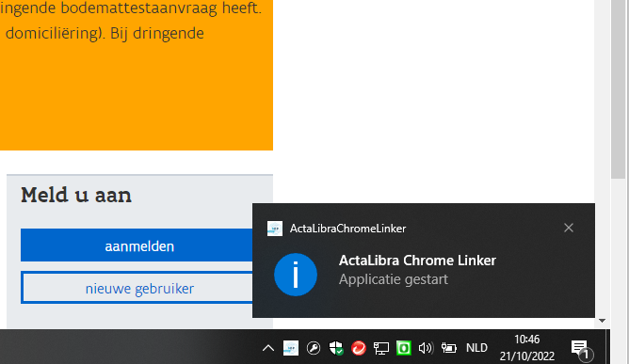
Task: Switch input language via NLD indicator
Action: point(476,348)
